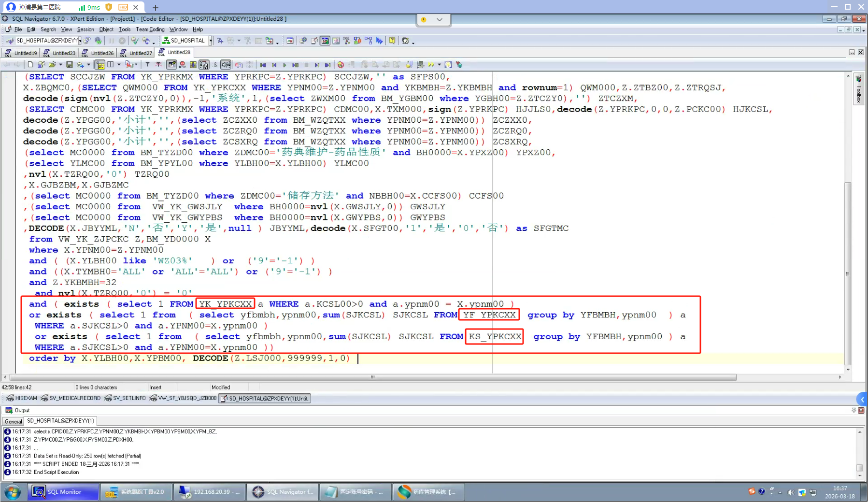
Task: Click the New document icon
Action: pyautogui.click(x=30, y=65)
